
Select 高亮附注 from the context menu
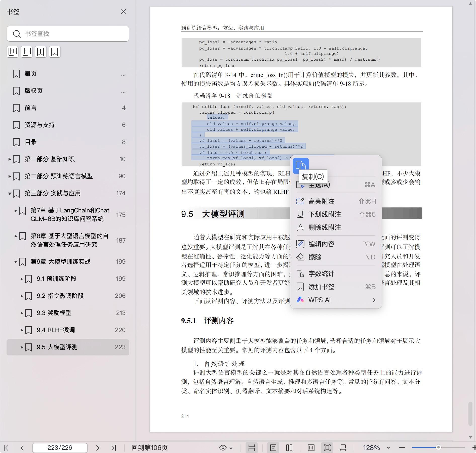321,201
